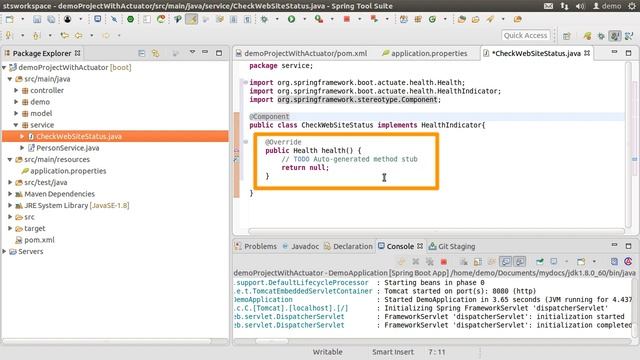Select pom.xml in the project tree

(x=39, y=240)
